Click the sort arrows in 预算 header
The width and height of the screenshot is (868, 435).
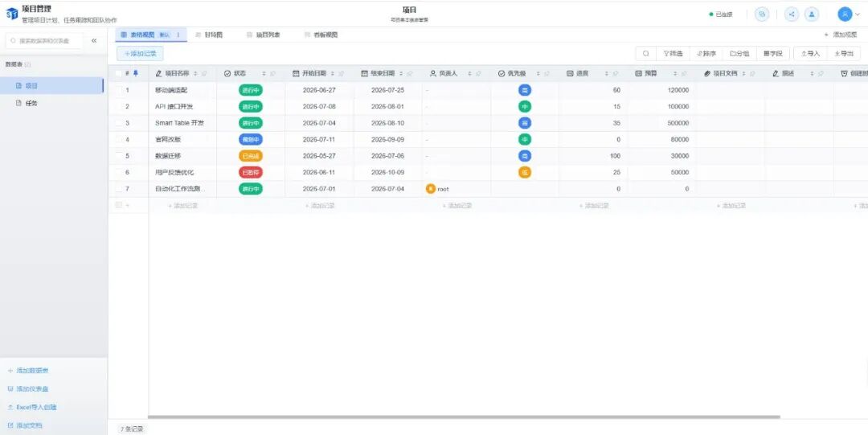[675, 74]
